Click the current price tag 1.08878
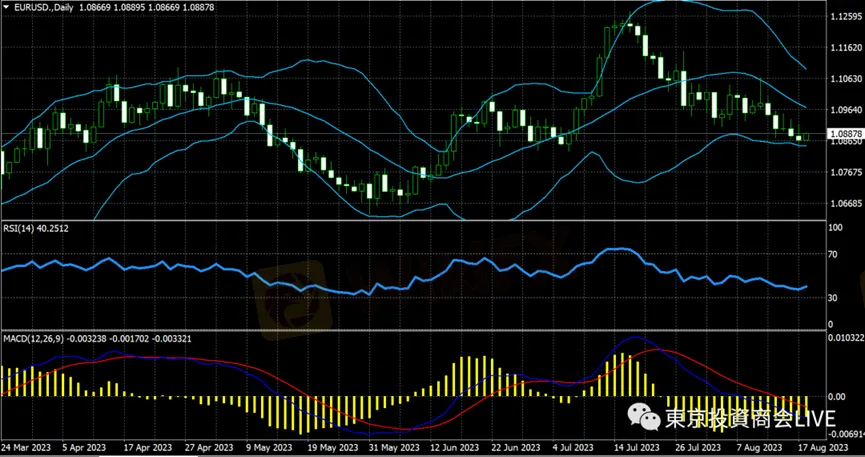The height and width of the screenshot is (457, 865). [x=845, y=133]
